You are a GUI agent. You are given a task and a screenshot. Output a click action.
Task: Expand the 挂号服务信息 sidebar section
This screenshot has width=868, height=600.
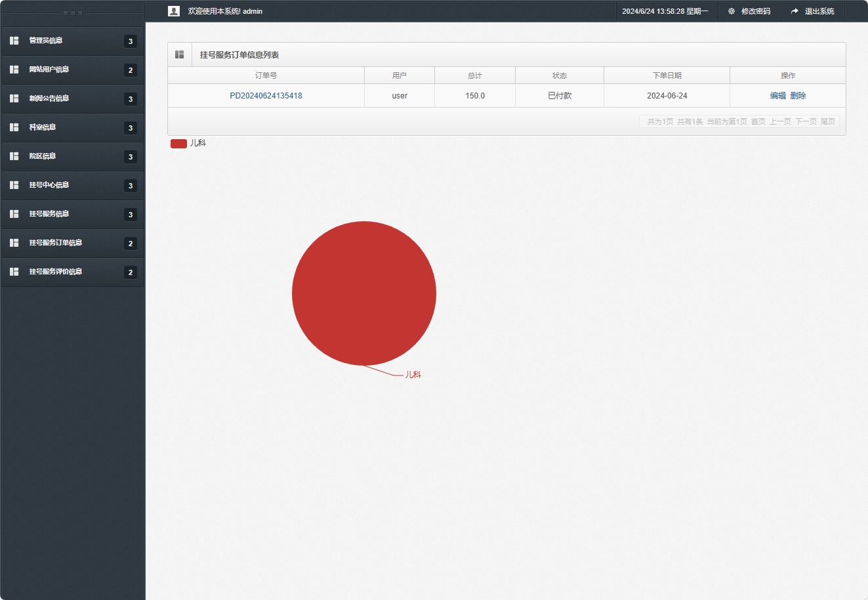coord(49,214)
